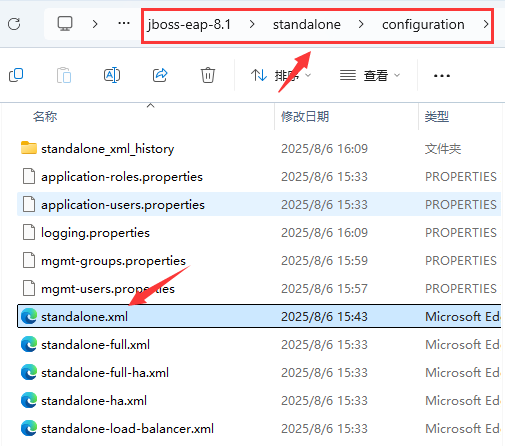The width and height of the screenshot is (505, 446).
Task: Refresh the current folder view
Action: 14,24
